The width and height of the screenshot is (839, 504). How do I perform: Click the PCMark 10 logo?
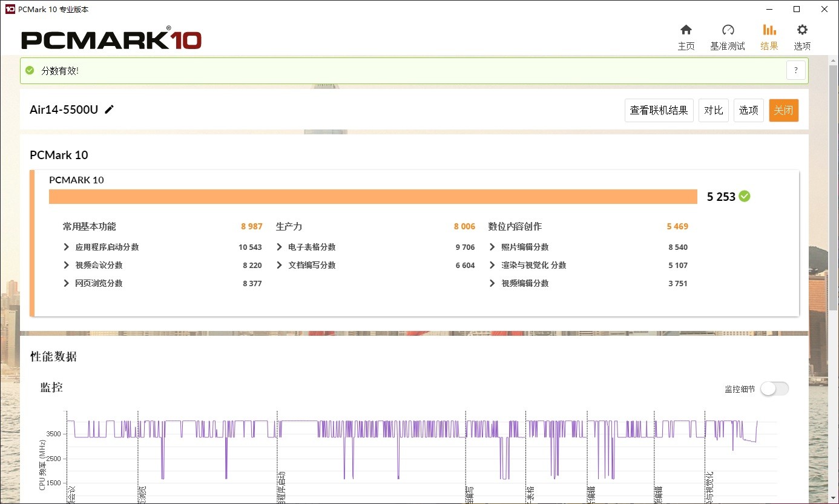point(111,39)
